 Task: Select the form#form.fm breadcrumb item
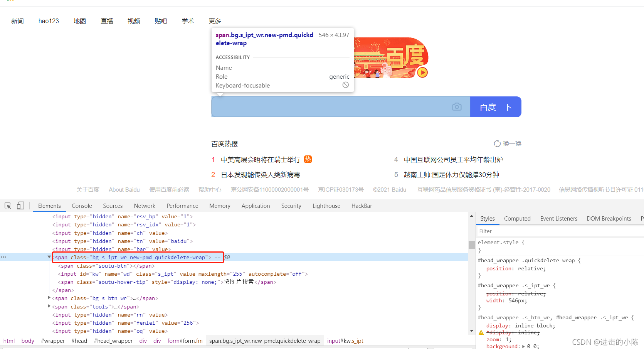(185, 341)
